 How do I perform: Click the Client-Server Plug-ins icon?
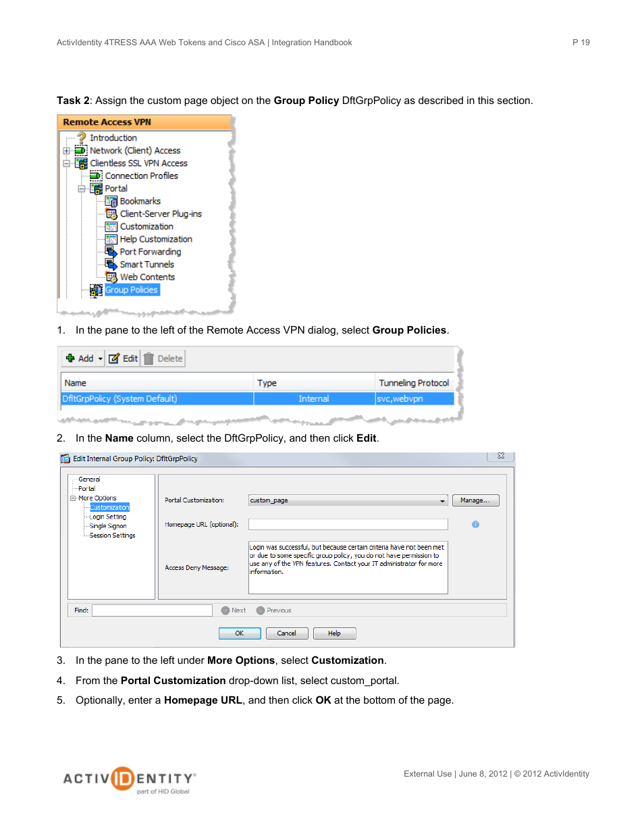pos(111,214)
